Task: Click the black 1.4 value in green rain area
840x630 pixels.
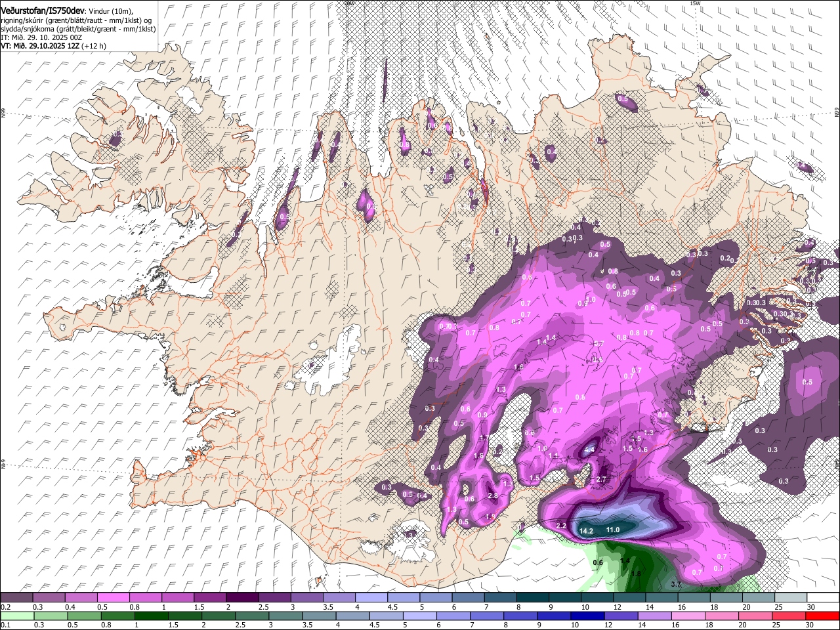Action: click(625, 560)
